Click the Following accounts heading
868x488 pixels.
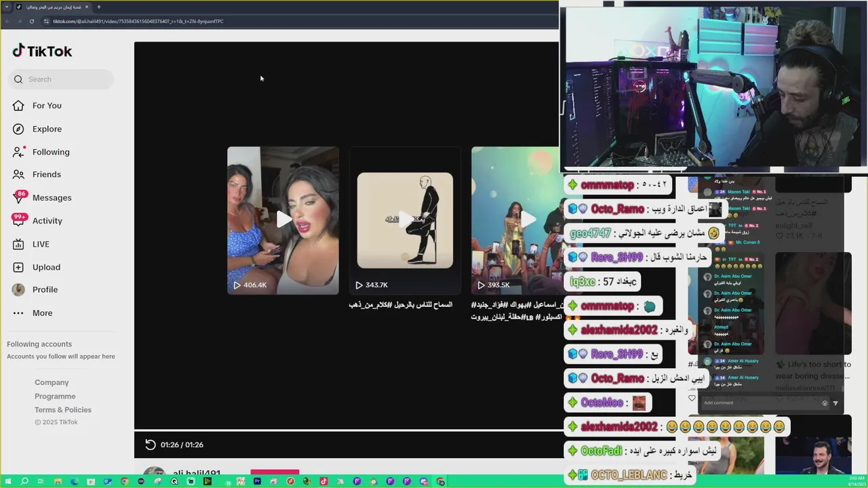click(39, 344)
